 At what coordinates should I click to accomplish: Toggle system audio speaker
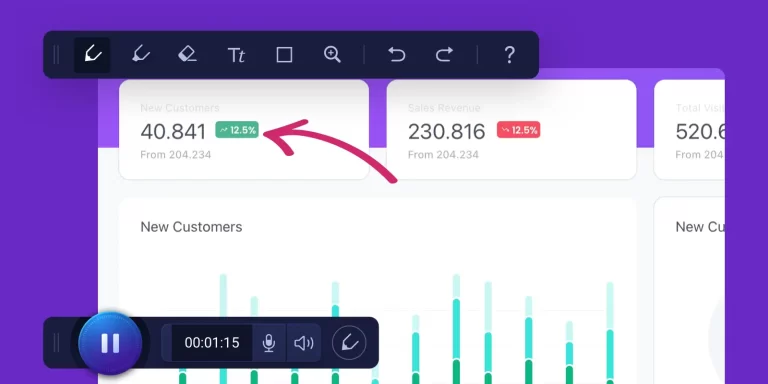click(x=304, y=343)
